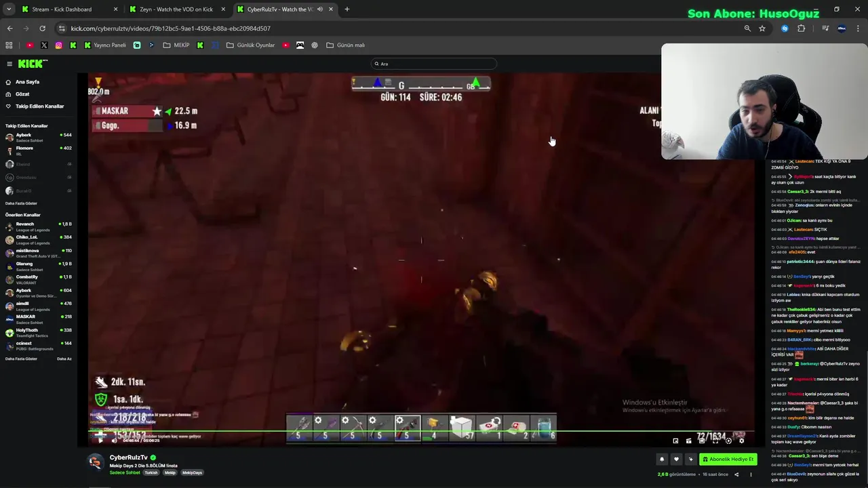Click the Turkish tag

pos(151,472)
